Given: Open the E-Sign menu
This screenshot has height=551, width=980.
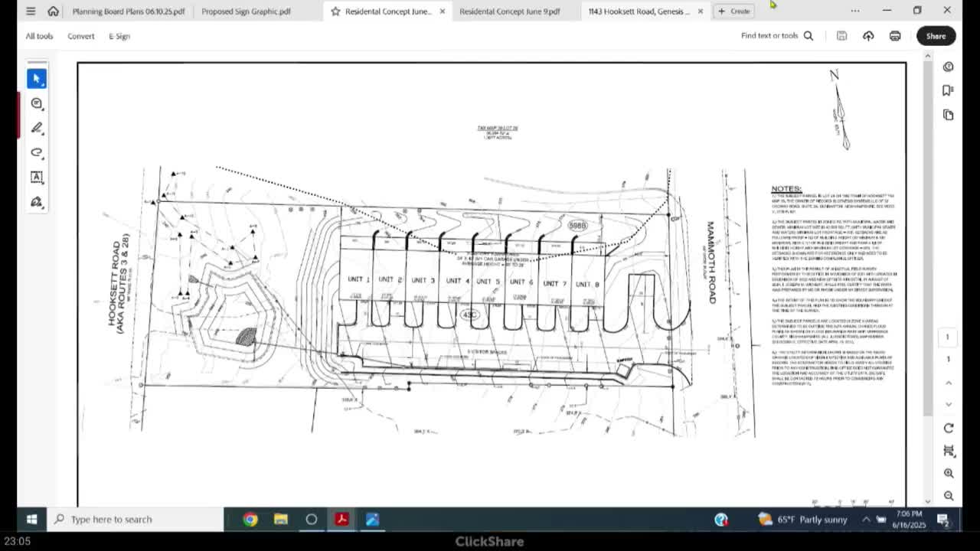Looking at the screenshot, I should click(119, 36).
